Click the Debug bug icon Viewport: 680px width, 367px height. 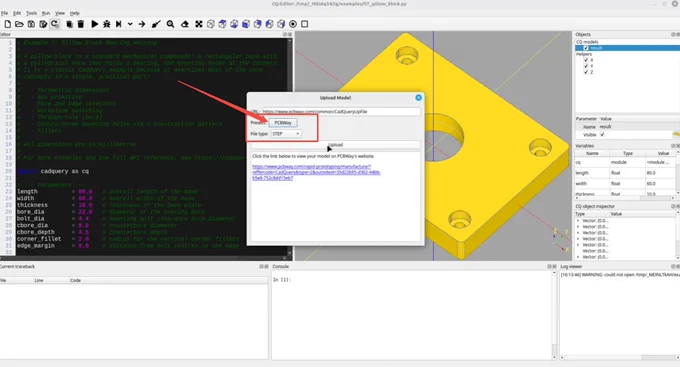[107, 24]
